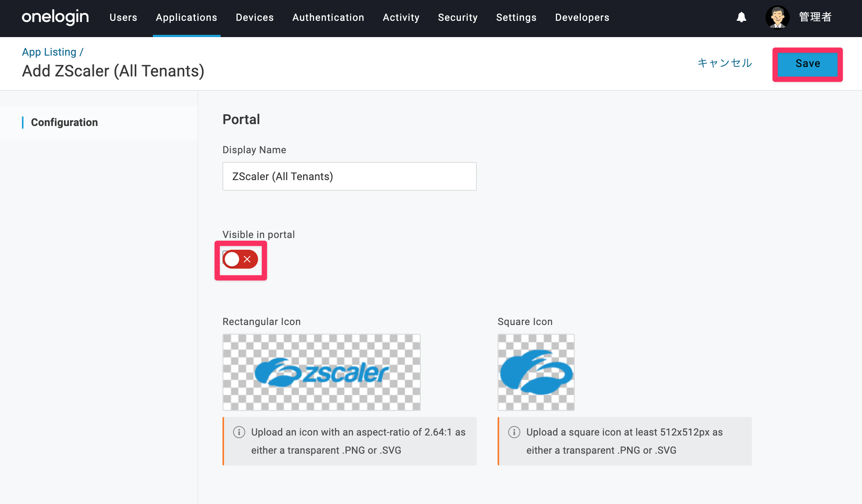Open the Users menu
862x504 pixels.
[123, 17]
